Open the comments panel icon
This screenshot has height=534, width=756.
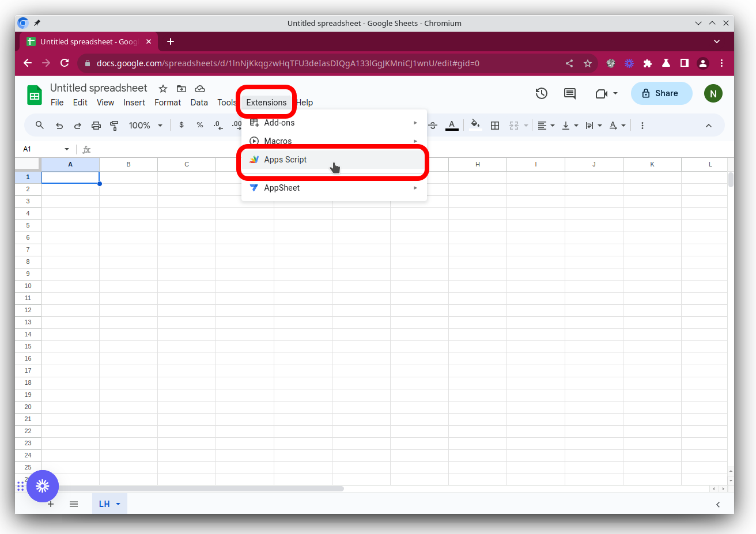tap(570, 93)
